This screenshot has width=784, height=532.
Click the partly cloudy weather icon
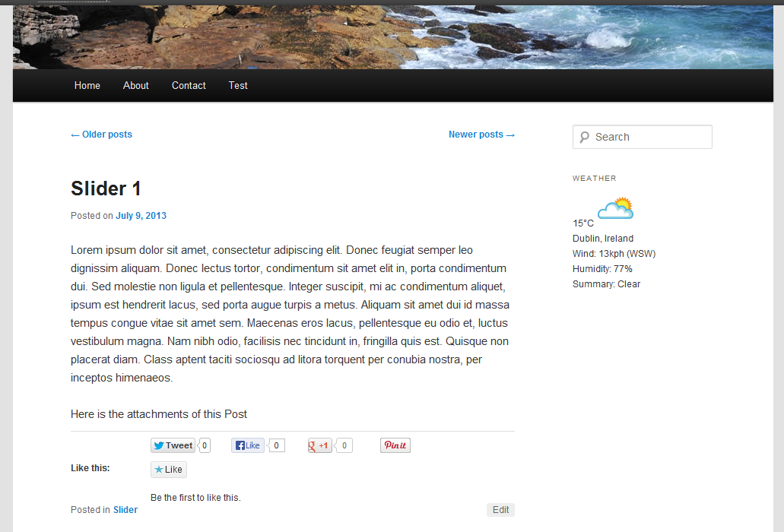coord(614,208)
